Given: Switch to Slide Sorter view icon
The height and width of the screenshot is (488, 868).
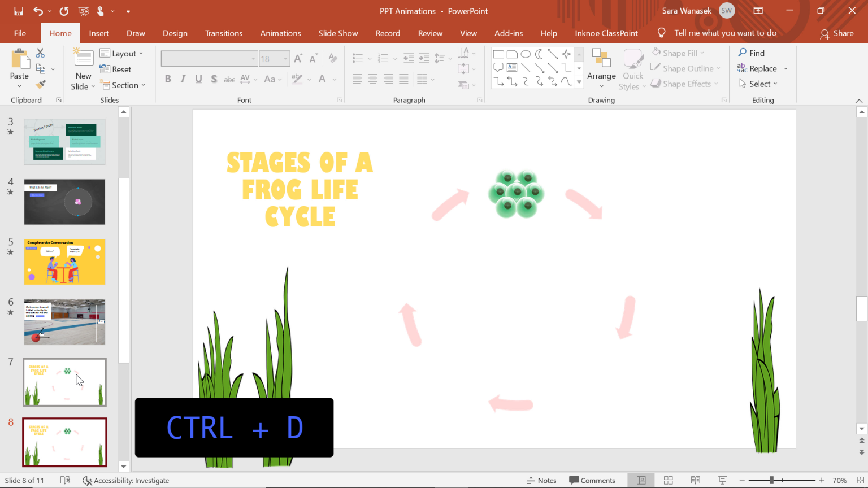Looking at the screenshot, I should click(668, 480).
